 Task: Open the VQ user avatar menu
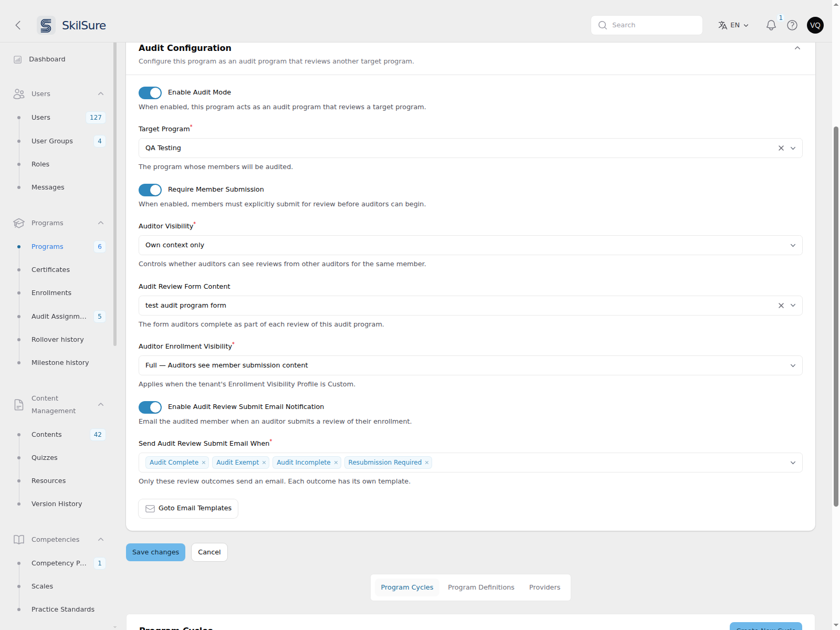(815, 25)
